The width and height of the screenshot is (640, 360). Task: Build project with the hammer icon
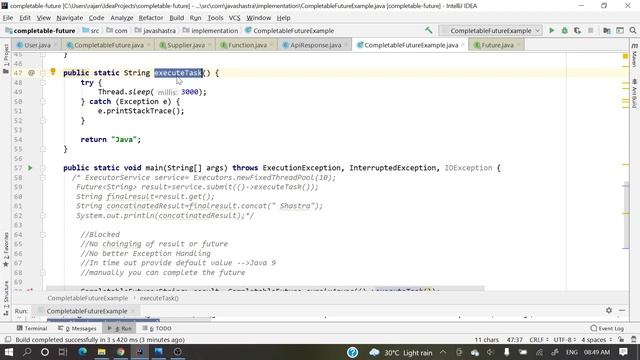point(429,30)
